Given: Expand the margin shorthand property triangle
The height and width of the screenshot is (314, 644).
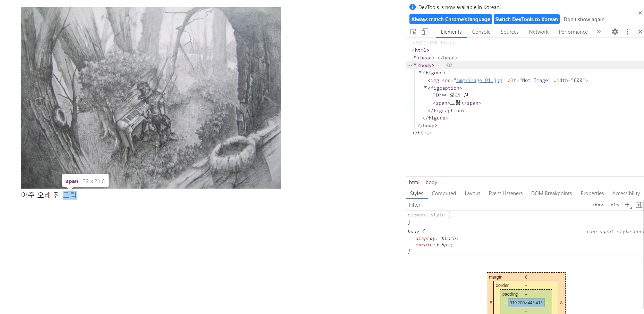Looking at the screenshot, I should pyautogui.click(x=438, y=245).
